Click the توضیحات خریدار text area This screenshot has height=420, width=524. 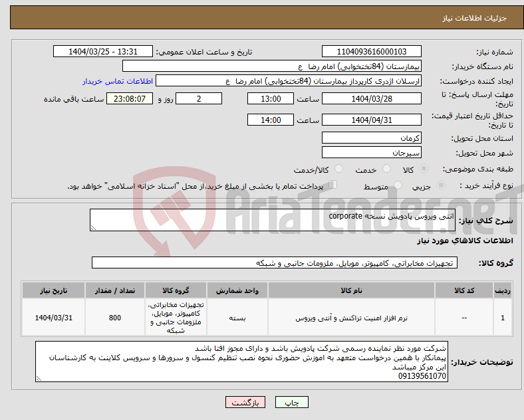click(x=241, y=362)
